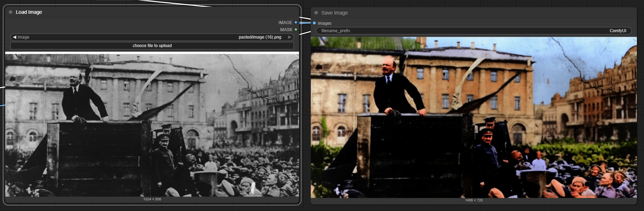Collapse the Load Image node with its header dot
Viewport: 644px width, 211px height.
click(11, 12)
